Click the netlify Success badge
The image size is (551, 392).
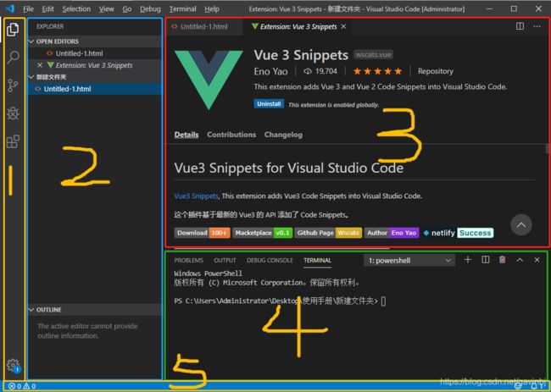pyautogui.click(x=459, y=233)
